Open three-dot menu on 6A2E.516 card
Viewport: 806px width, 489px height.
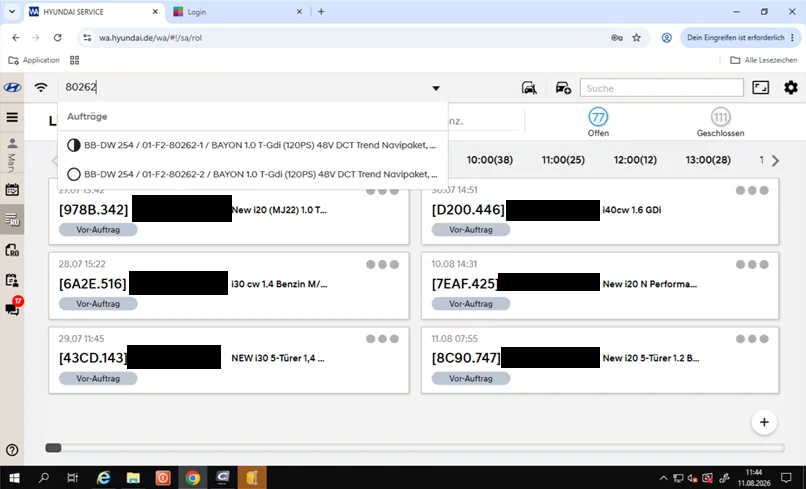pos(382,264)
